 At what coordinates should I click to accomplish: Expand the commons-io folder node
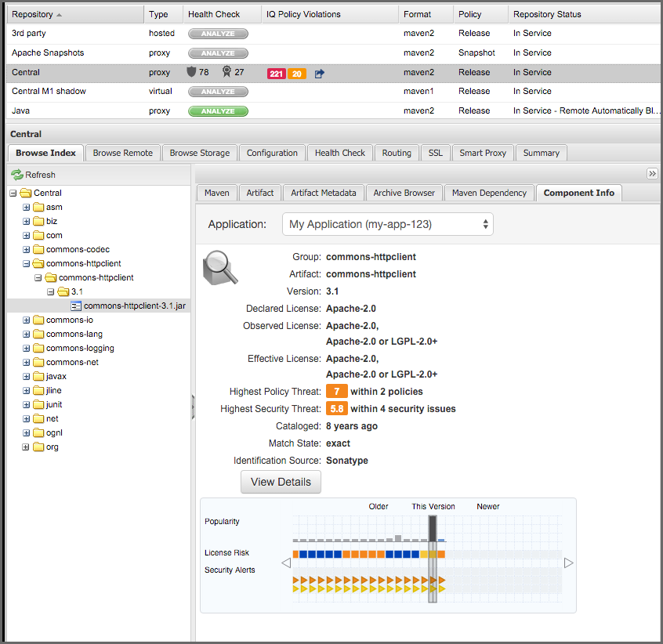click(26, 320)
